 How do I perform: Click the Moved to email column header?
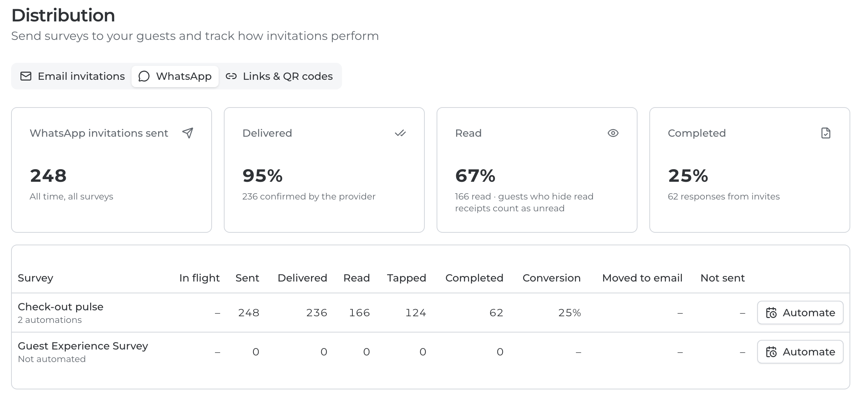[x=642, y=278]
